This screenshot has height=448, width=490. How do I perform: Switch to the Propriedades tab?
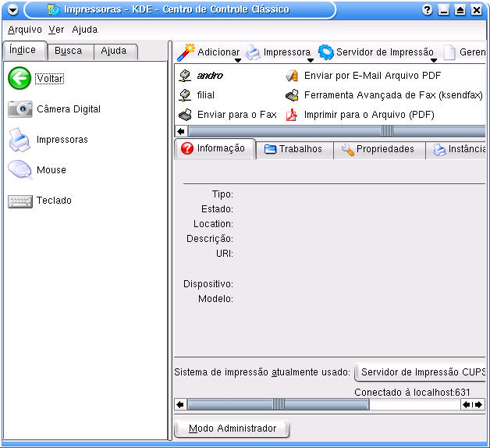[x=379, y=149]
